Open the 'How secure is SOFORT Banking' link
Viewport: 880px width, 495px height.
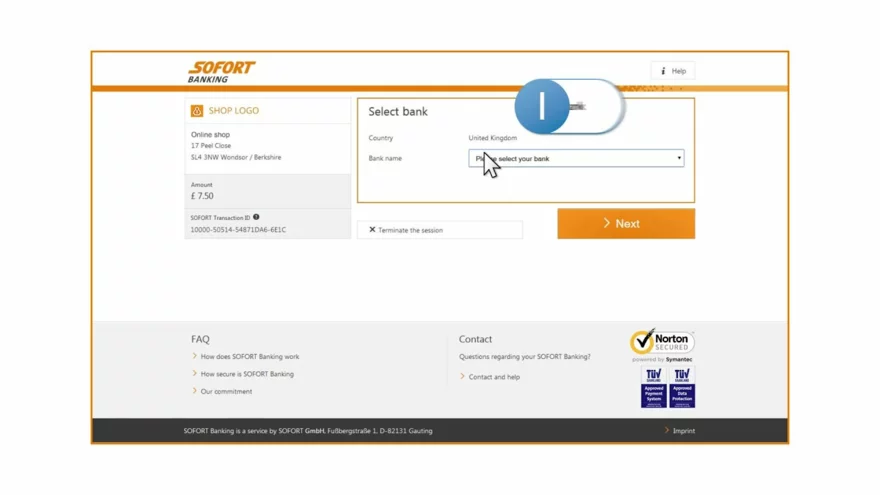[247, 374]
